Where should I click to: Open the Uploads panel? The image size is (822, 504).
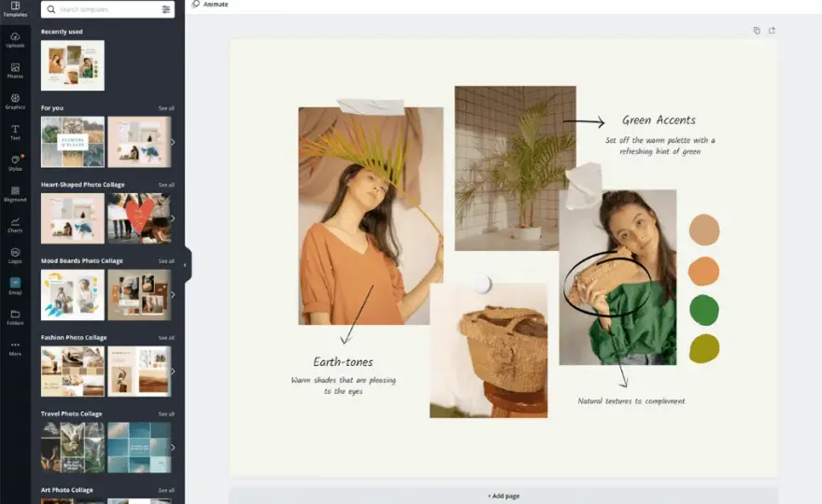pyautogui.click(x=15, y=40)
